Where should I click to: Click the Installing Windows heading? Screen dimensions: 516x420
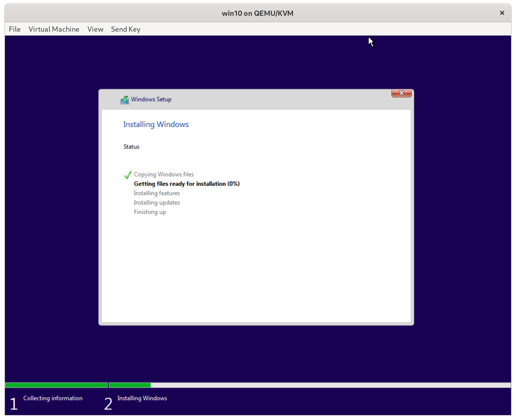click(156, 125)
